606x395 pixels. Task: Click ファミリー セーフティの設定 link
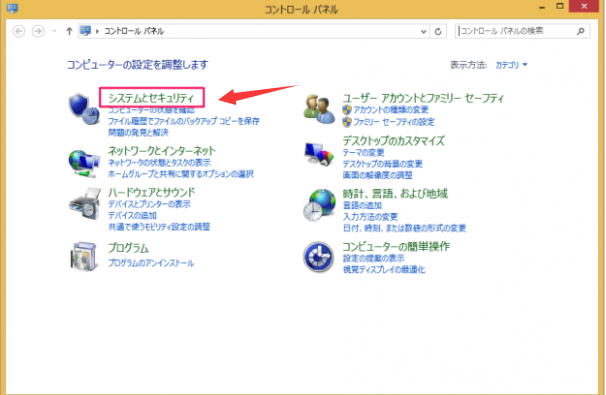(x=394, y=122)
